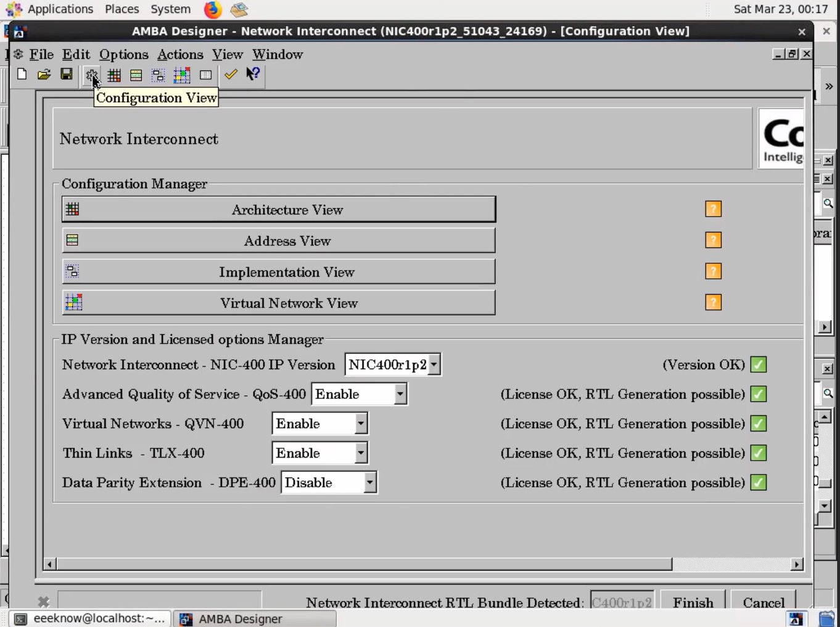Viewport: 840px width, 627px height.
Task: Click the double-chevron overflow icon in background window
Action: pyautogui.click(x=829, y=86)
